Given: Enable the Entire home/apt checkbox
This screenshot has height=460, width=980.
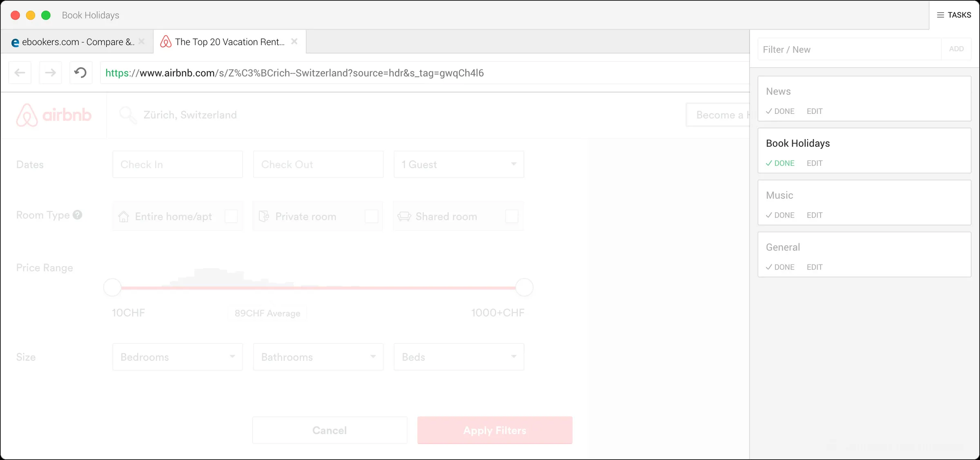Looking at the screenshot, I should pyautogui.click(x=232, y=216).
